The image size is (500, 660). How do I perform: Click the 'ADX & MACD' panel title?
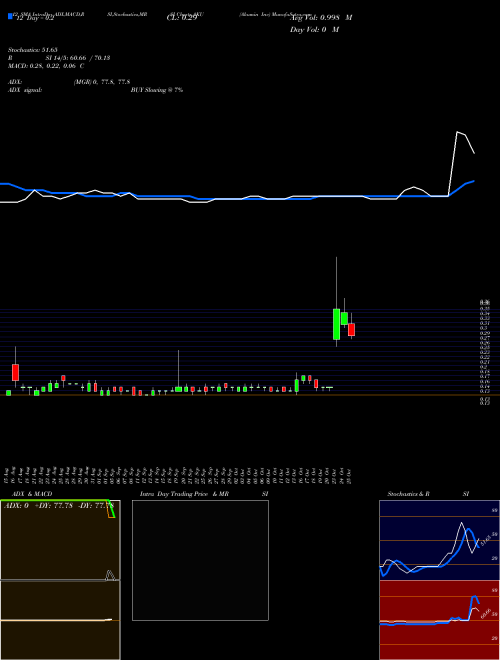[x=32, y=494]
